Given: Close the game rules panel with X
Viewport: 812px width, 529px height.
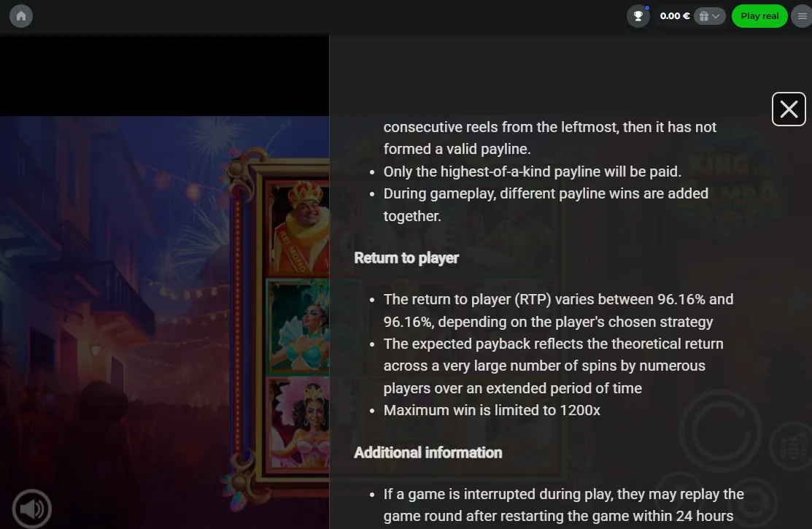Looking at the screenshot, I should 789,109.
